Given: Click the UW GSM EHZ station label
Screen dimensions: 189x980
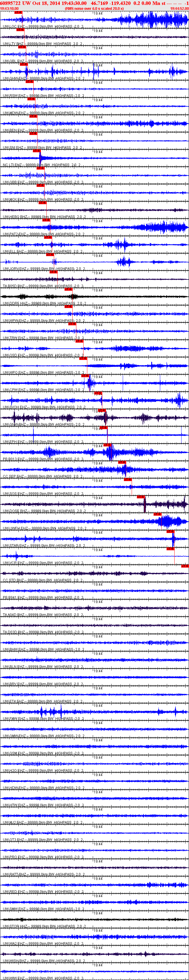Looking at the screenshot, I should tap(43, 754).
